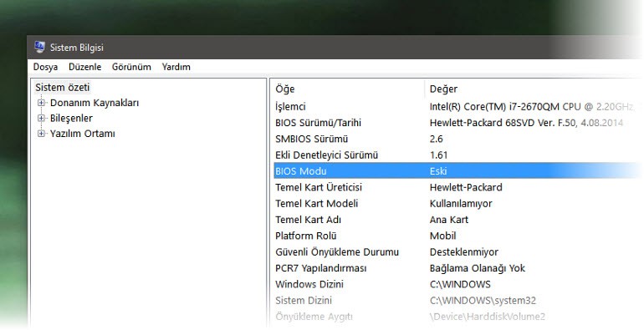The image size is (644, 330).
Task: Click the Desteklenmiyor value
Action: point(464,252)
